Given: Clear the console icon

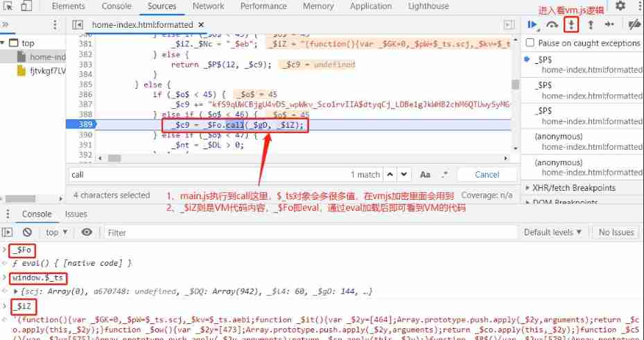Looking at the screenshot, I should click(27, 232).
